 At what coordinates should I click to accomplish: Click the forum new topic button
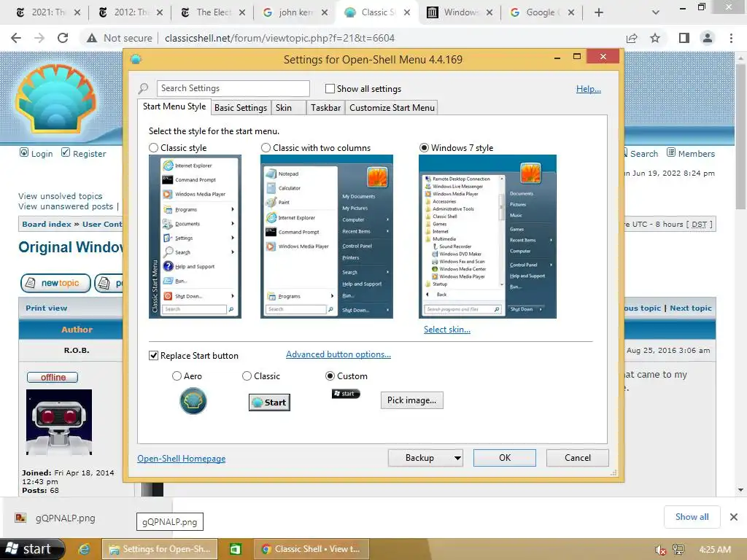click(x=55, y=283)
